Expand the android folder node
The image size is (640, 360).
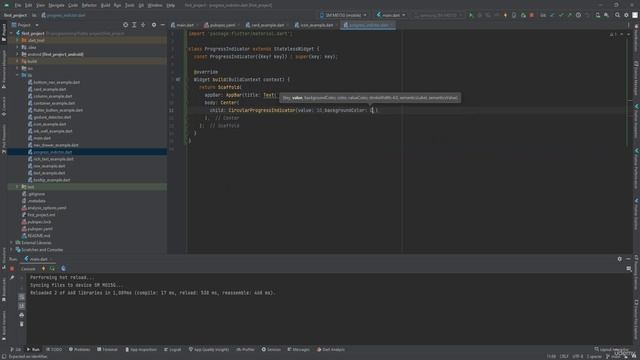(17, 54)
